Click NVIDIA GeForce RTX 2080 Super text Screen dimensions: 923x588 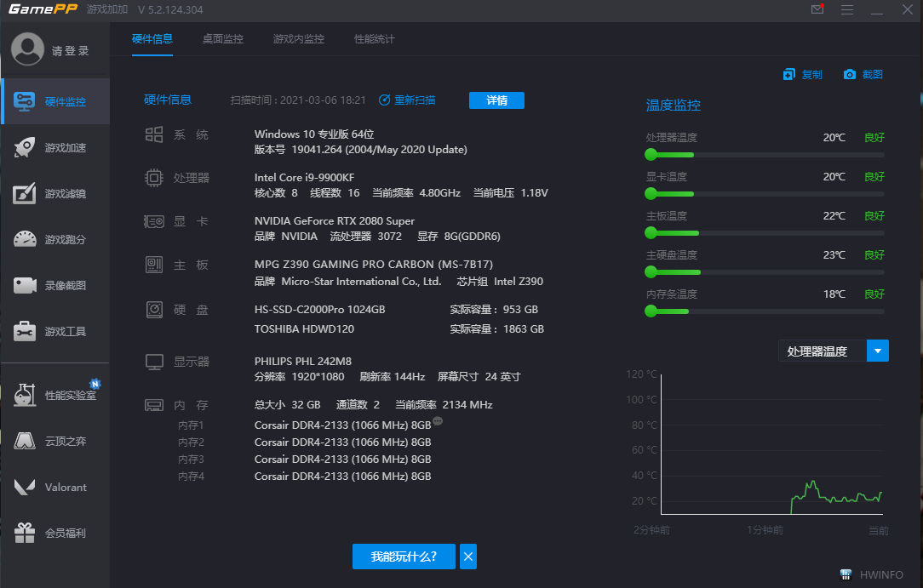[x=335, y=221]
